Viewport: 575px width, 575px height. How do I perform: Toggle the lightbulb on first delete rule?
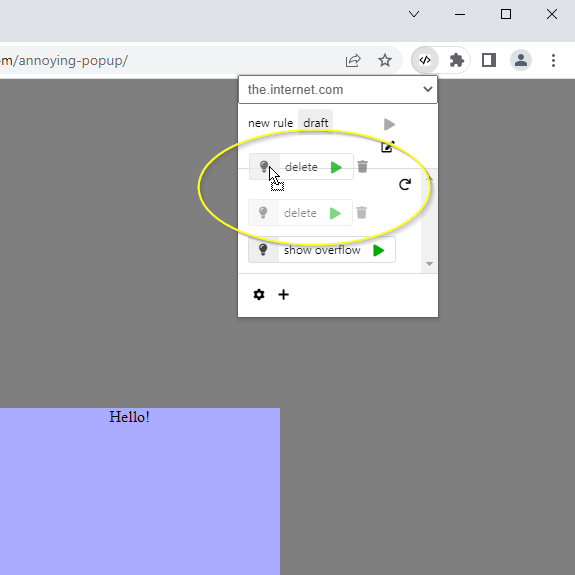[x=264, y=166]
